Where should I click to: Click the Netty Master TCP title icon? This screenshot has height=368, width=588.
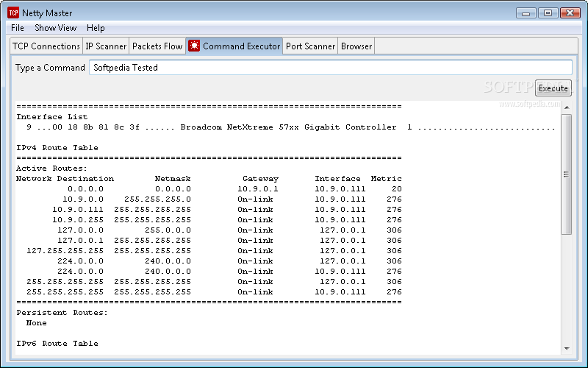click(13, 13)
